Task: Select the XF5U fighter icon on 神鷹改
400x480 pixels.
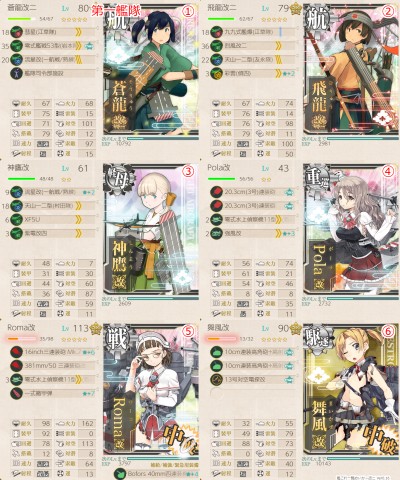Action: point(16,219)
